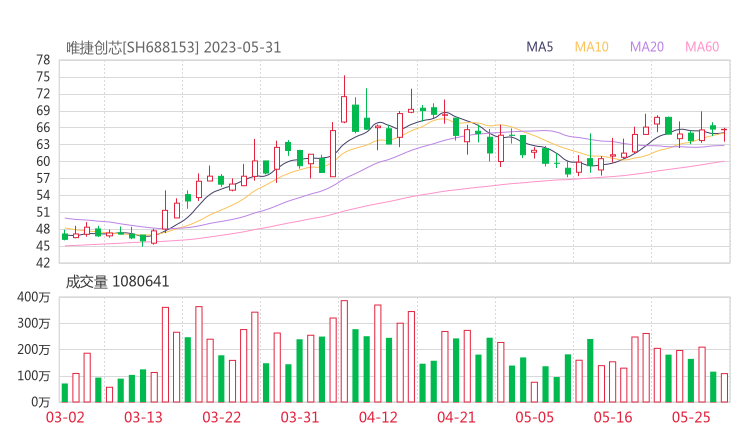Click the 100万 volume axis label
Image resolution: width=740 pixels, height=440 pixels.
pos(34,376)
